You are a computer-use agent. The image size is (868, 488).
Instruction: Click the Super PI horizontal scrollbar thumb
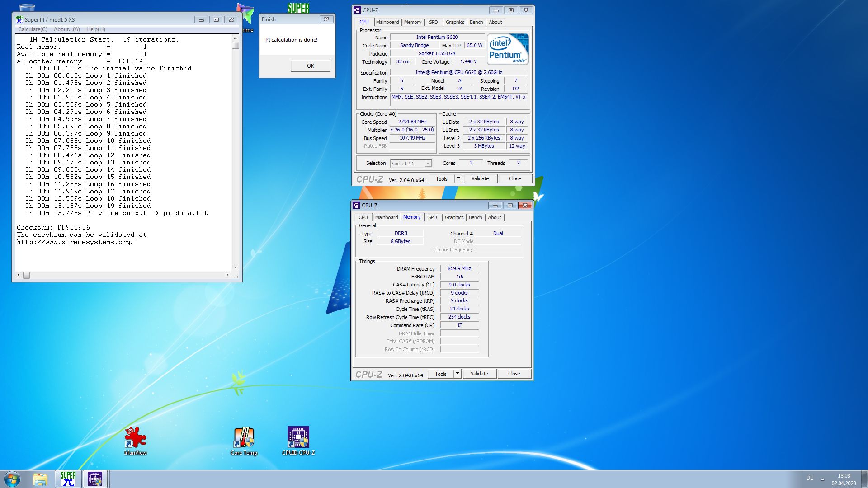(27, 275)
